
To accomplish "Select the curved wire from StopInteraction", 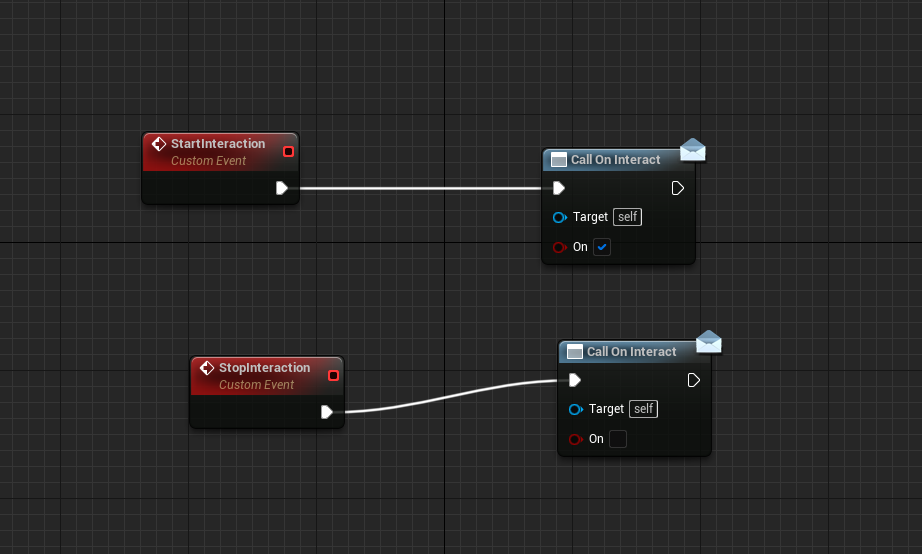I will point(447,397).
